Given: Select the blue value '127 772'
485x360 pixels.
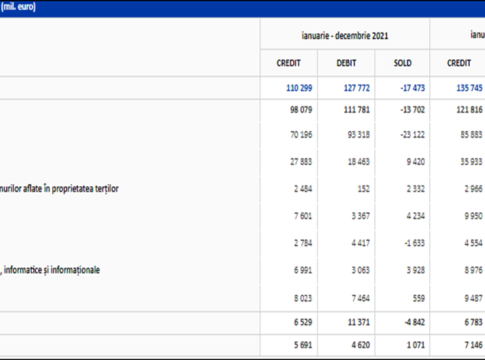Looking at the screenshot, I should 357,88.
